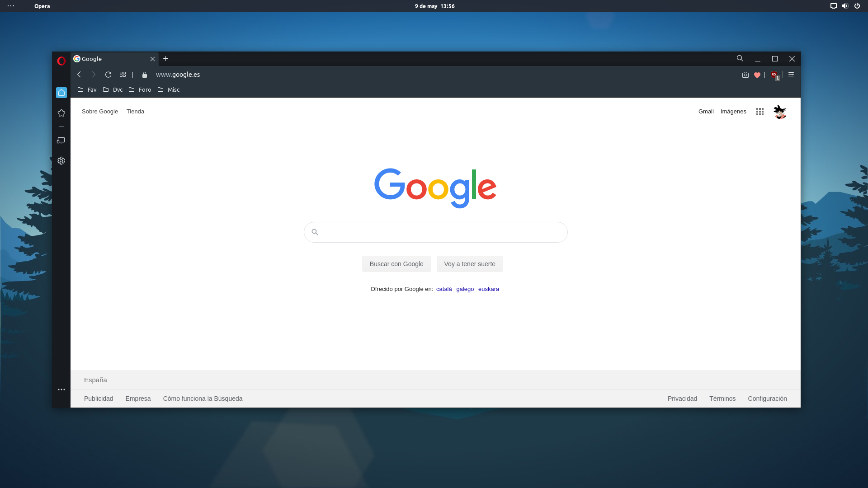Open sidebar three-dot setup menu

pyautogui.click(x=61, y=389)
